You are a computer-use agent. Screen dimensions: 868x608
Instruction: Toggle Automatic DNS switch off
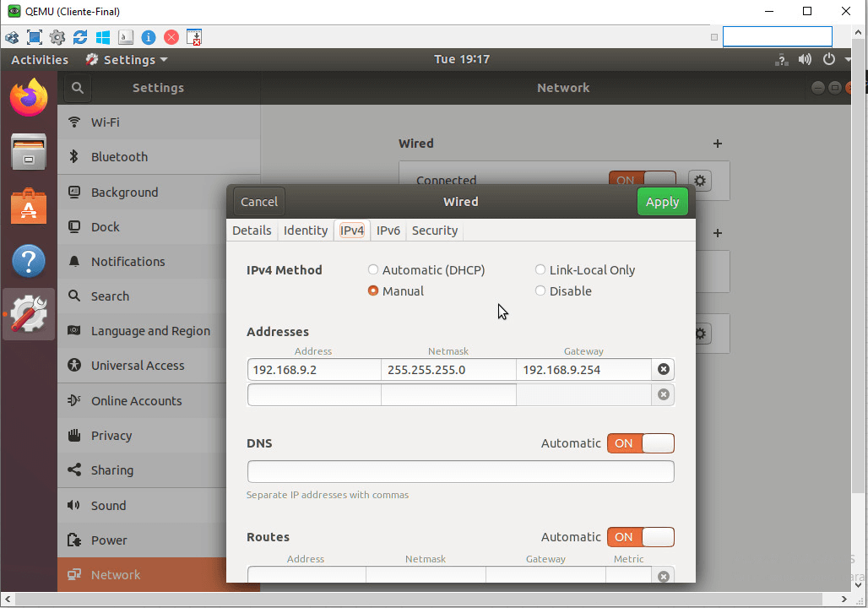click(x=640, y=443)
